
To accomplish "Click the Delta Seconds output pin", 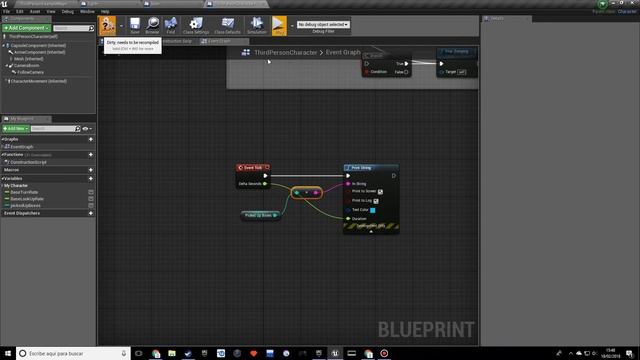I will coord(265,184).
